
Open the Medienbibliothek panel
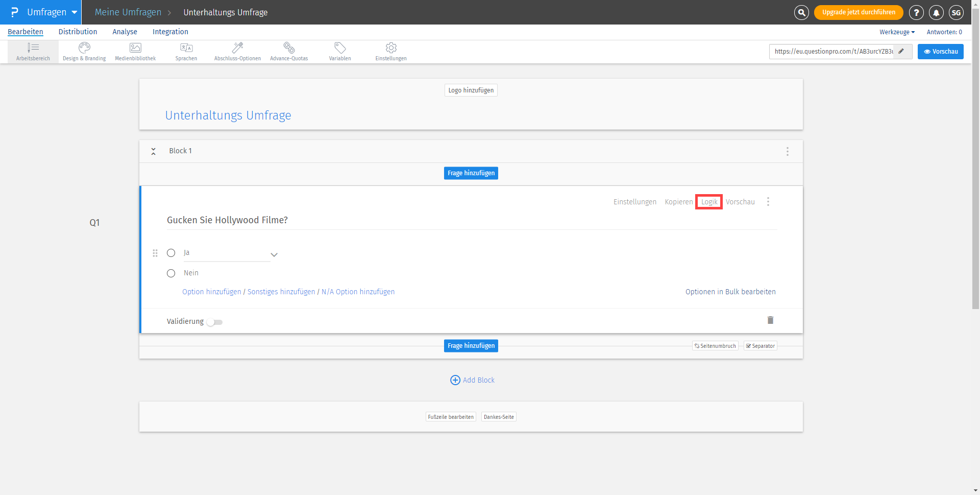tap(135, 51)
